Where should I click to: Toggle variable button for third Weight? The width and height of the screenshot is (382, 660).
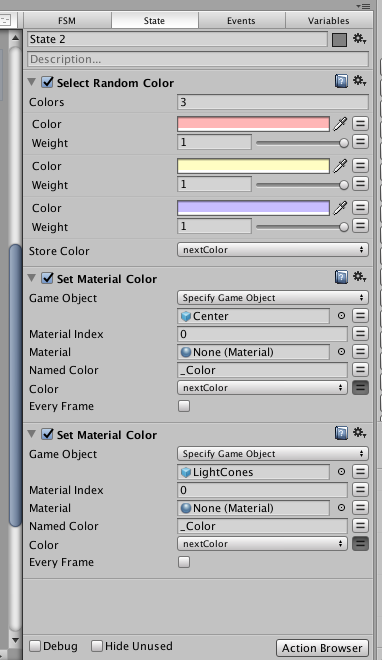(360, 226)
